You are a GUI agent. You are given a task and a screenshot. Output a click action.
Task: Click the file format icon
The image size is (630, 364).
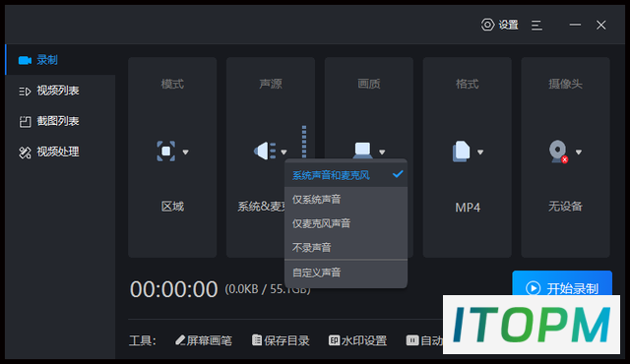[461, 152]
